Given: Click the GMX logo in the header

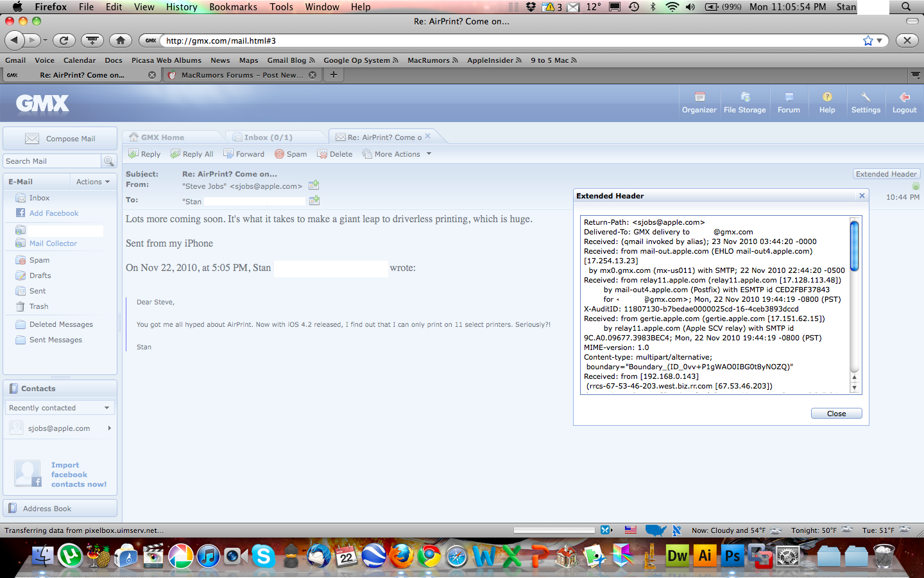Looking at the screenshot, I should coord(42,103).
